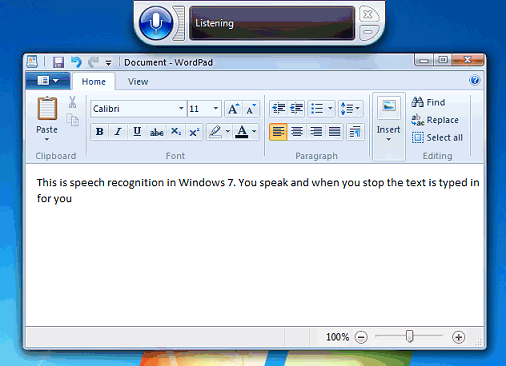Click the 100% zoom level text

pos(337,337)
